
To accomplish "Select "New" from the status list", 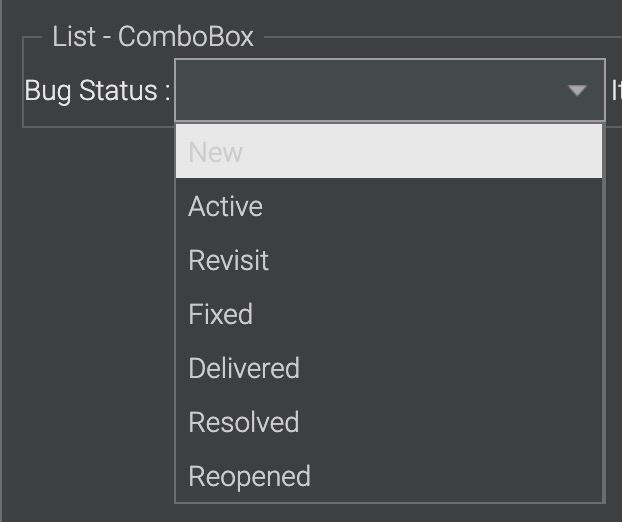I will [389, 152].
